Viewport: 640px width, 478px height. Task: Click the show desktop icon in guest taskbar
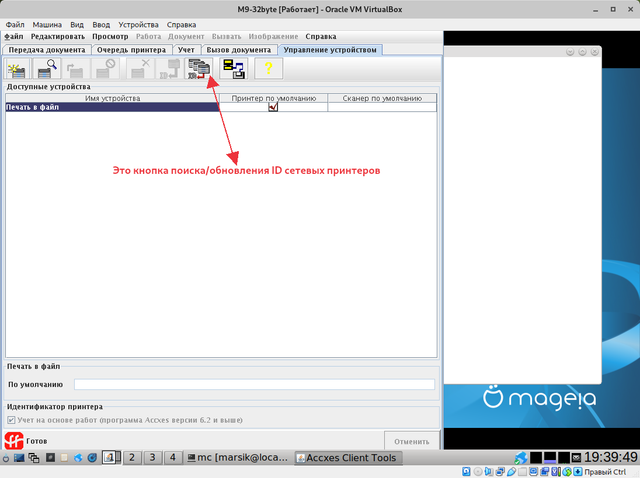[x=19, y=458]
